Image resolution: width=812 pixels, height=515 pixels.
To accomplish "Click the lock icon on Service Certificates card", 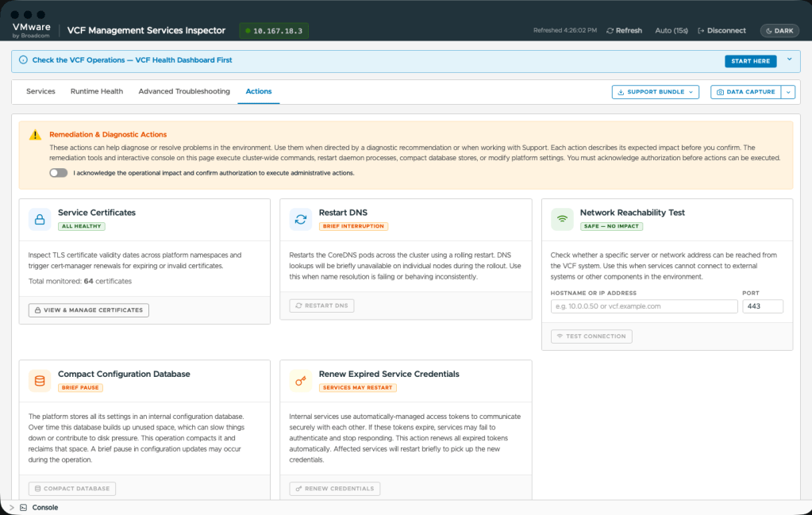I will (40, 220).
